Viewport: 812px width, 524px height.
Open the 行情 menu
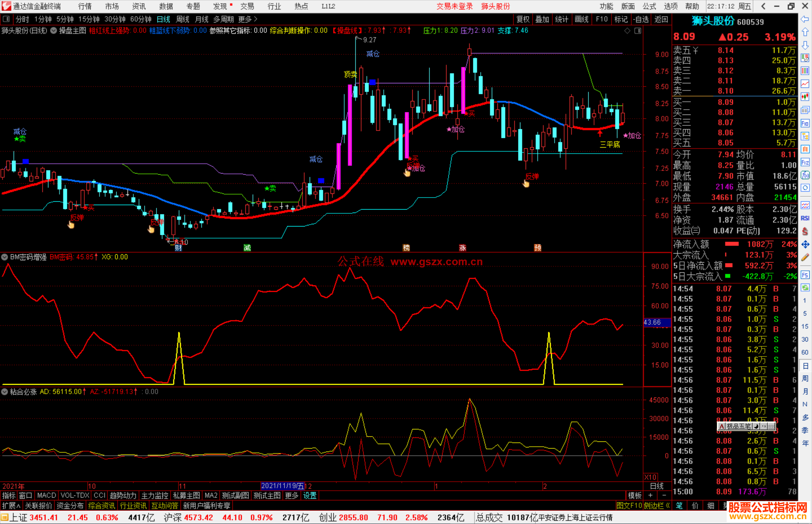85,6
